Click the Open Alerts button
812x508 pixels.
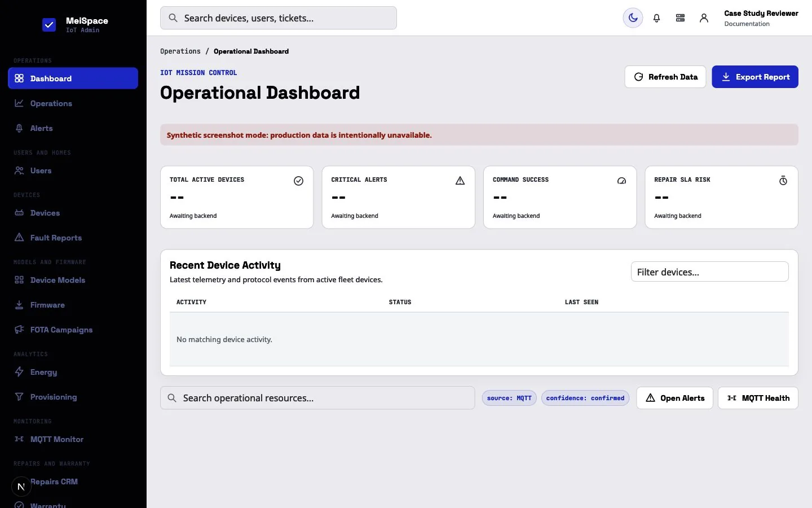click(674, 398)
